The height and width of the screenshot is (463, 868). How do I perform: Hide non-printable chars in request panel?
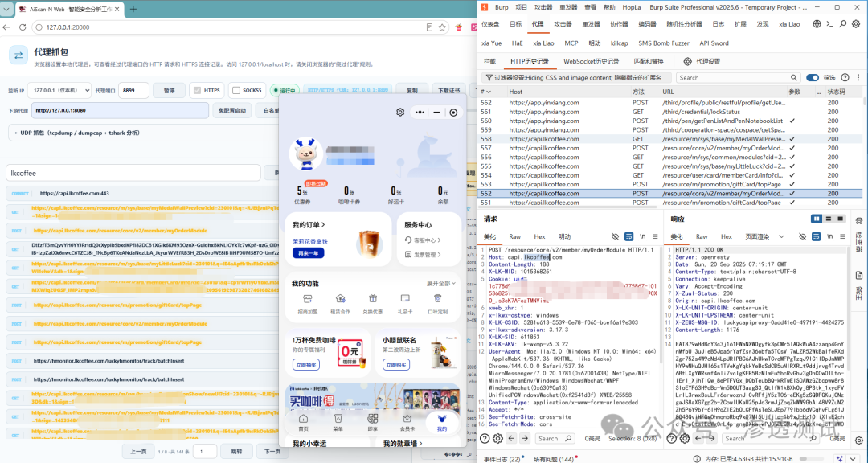[615, 236]
